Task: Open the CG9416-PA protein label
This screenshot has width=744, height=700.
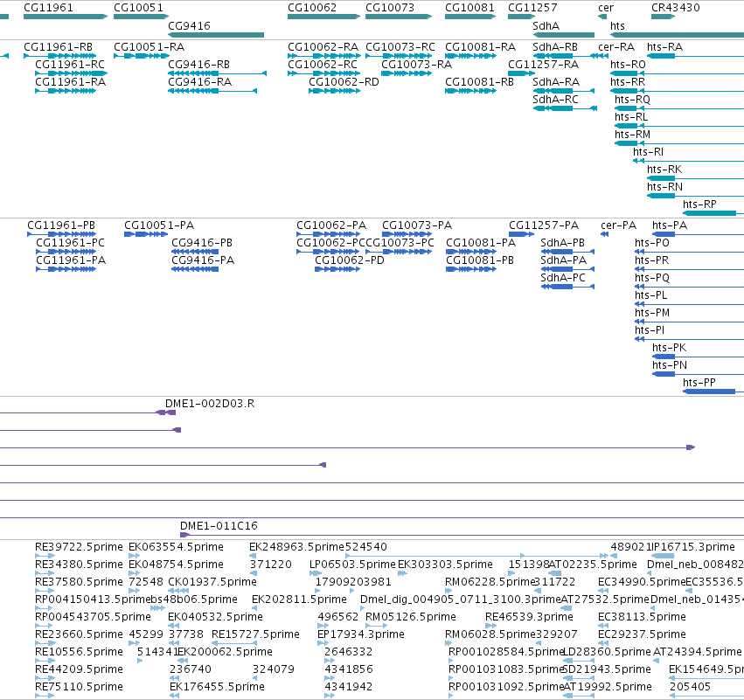Action: tap(203, 260)
